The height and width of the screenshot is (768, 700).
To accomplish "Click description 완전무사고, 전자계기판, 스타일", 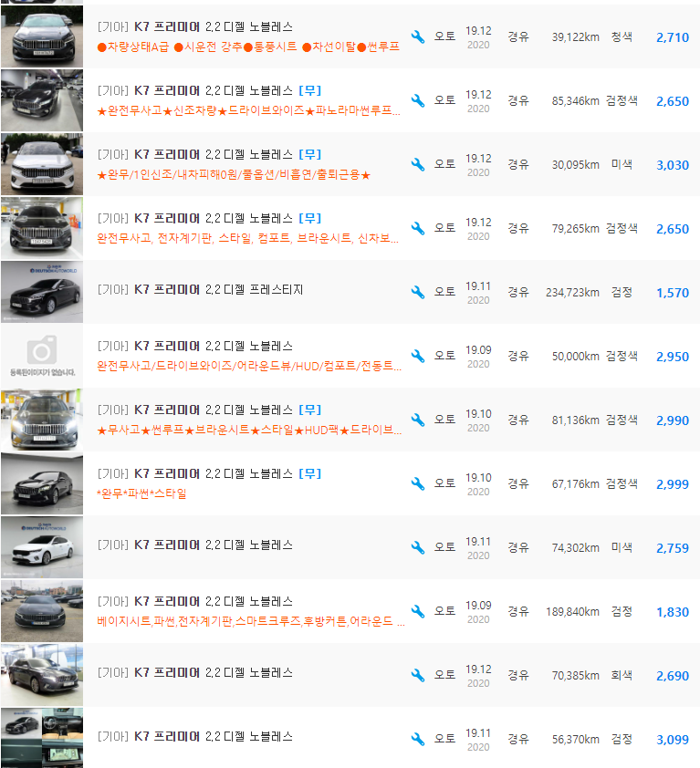I will tap(247, 239).
